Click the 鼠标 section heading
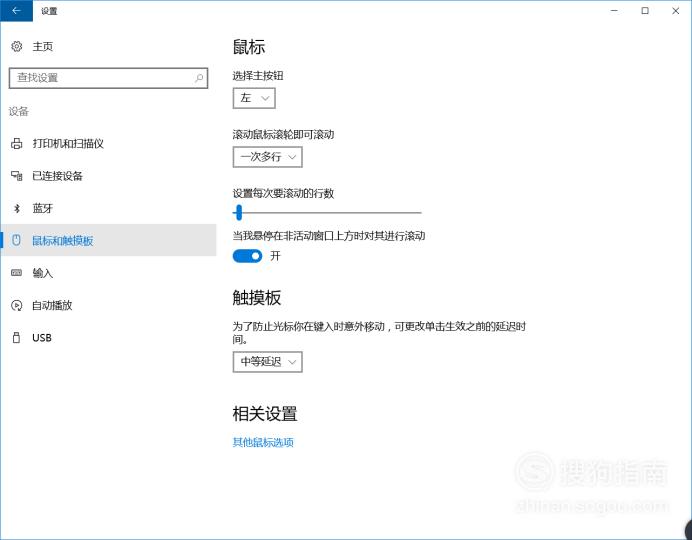 point(249,47)
